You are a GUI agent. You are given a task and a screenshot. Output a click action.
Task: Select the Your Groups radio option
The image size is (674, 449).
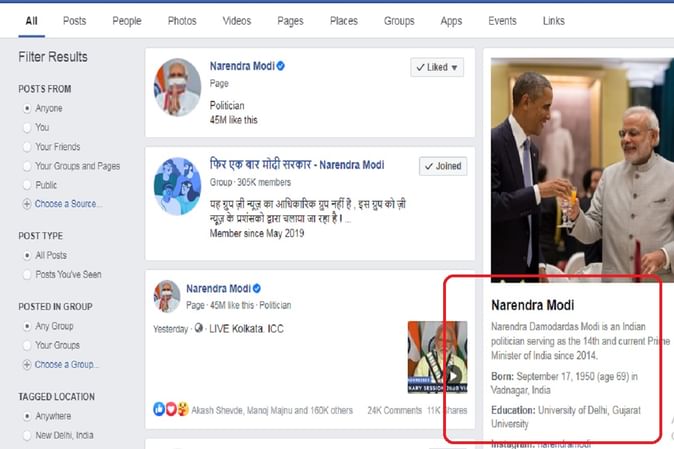(26, 345)
